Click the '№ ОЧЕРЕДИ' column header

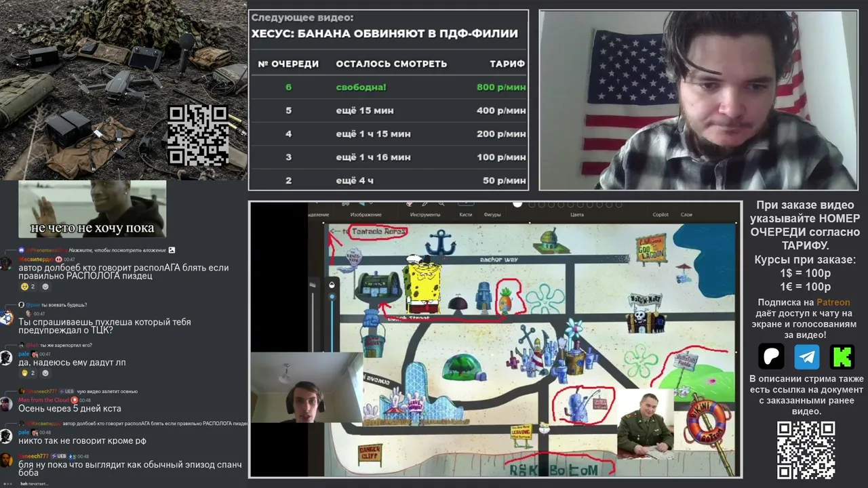[x=288, y=64]
